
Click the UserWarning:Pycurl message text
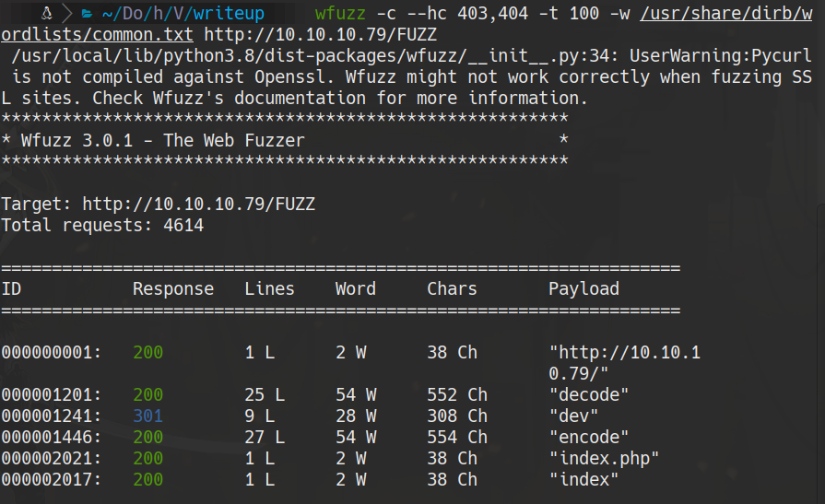click(x=720, y=56)
